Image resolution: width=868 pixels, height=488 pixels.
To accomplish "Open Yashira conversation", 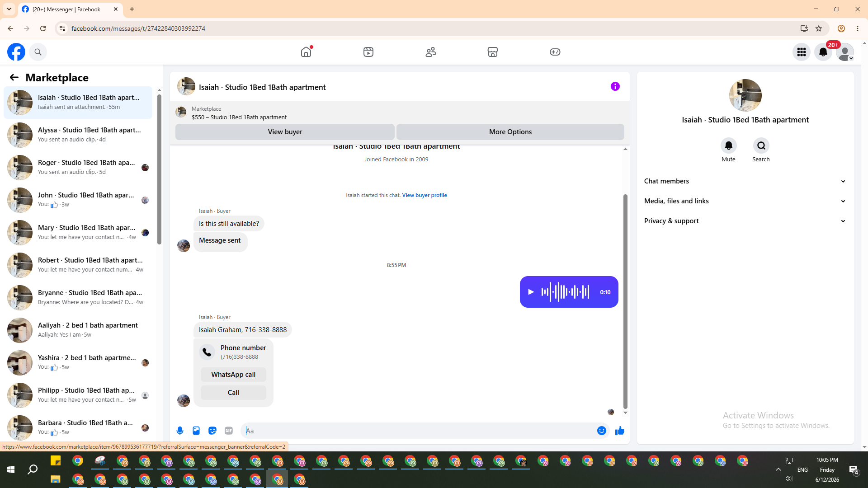I will click(x=78, y=363).
